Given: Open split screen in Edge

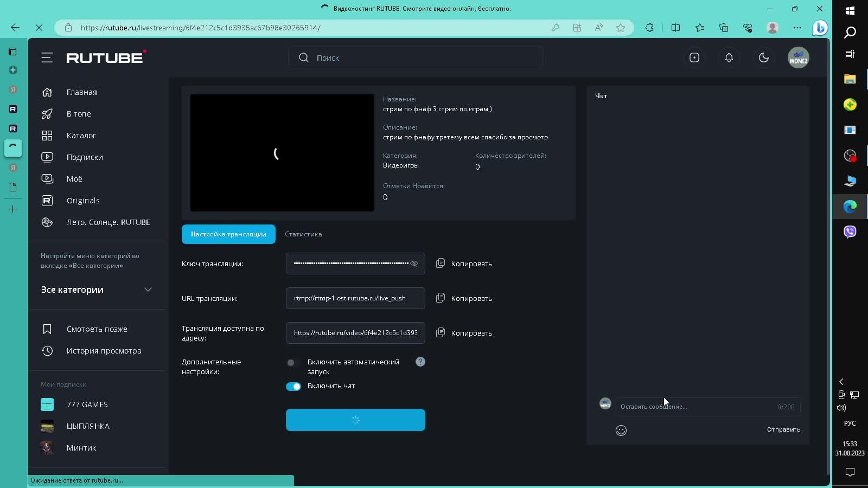Looking at the screenshot, I should click(x=675, y=28).
